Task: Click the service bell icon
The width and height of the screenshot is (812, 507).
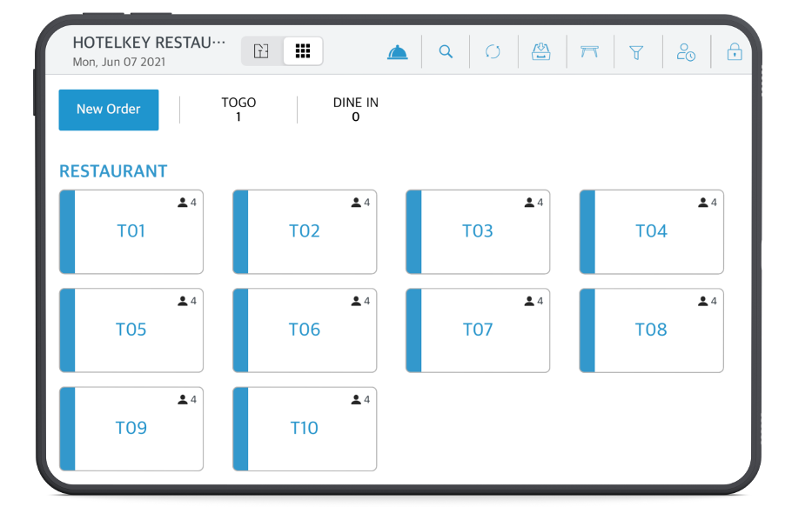Action: [397, 51]
